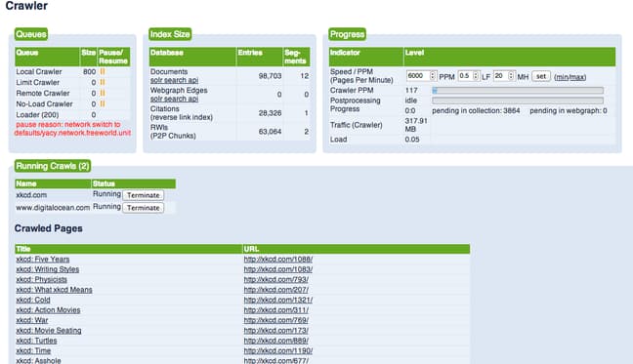Click the MH value stepper arrows
Image resolution: width=633 pixels, height=364 pixels.
pyautogui.click(x=511, y=76)
